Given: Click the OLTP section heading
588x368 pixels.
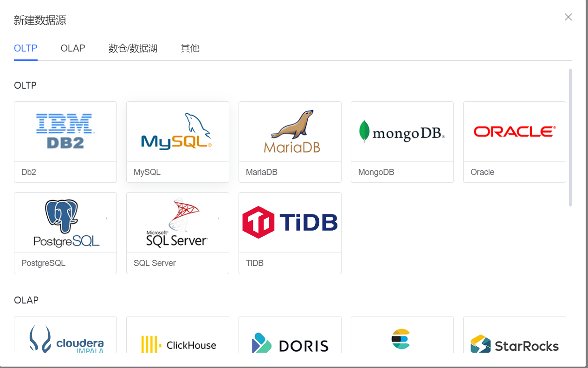Looking at the screenshot, I should pyautogui.click(x=25, y=85).
